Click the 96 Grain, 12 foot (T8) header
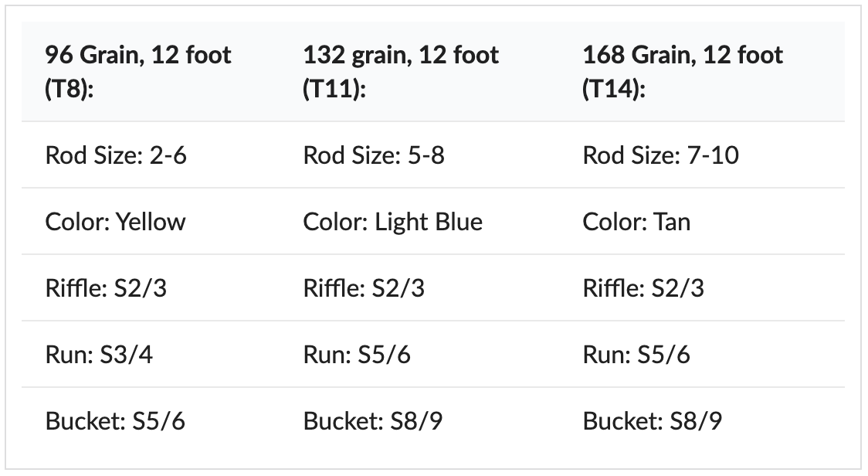868x476 pixels. pyautogui.click(x=151, y=72)
